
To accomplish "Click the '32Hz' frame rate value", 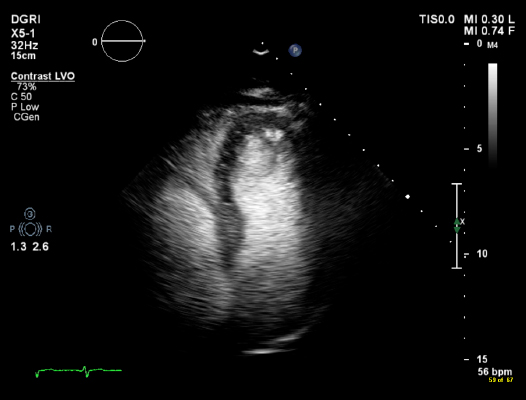I will (24, 45).
